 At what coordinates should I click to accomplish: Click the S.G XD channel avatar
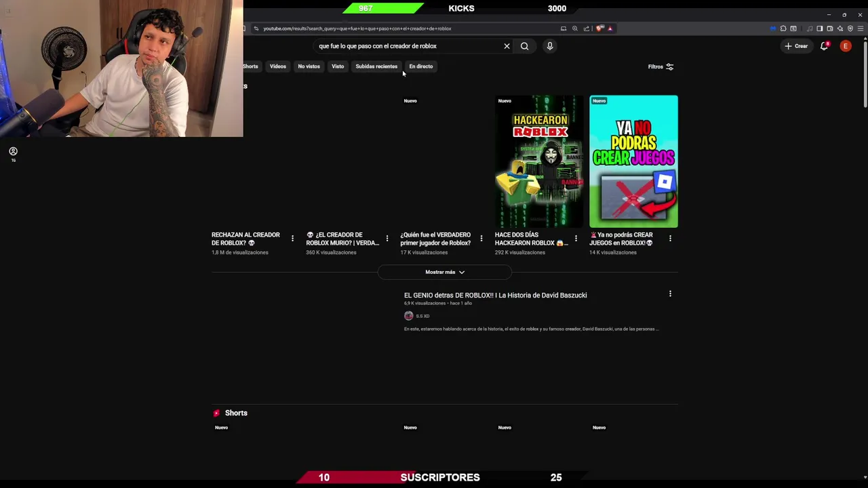tap(409, 316)
